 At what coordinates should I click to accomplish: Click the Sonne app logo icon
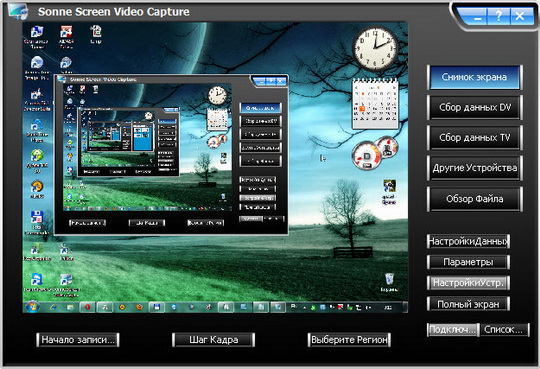coord(19,11)
